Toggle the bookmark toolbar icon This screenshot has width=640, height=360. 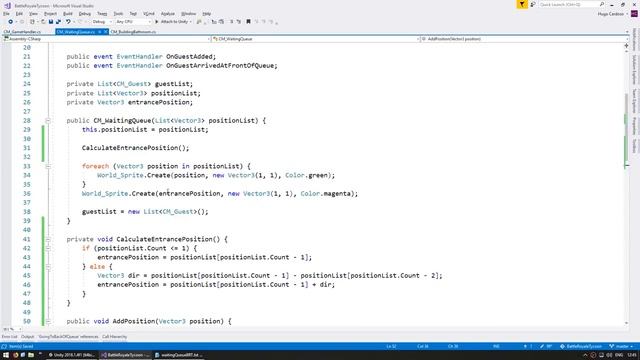click(248, 22)
